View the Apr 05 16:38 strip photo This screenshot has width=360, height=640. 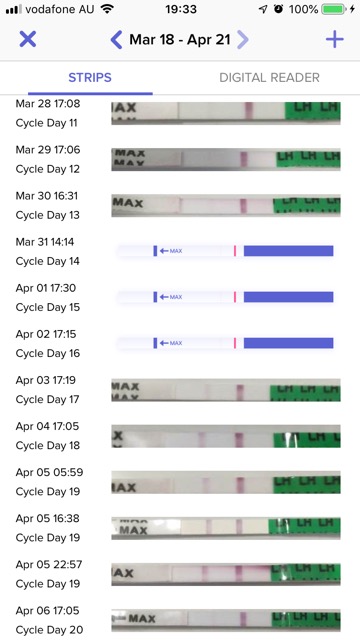[226, 528]
